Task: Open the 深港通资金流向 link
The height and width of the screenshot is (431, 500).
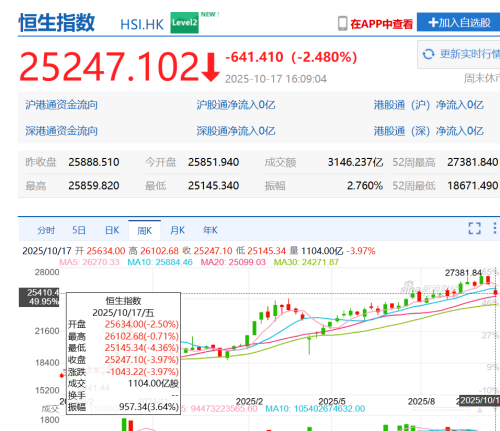Action: [x=62, y=131]
